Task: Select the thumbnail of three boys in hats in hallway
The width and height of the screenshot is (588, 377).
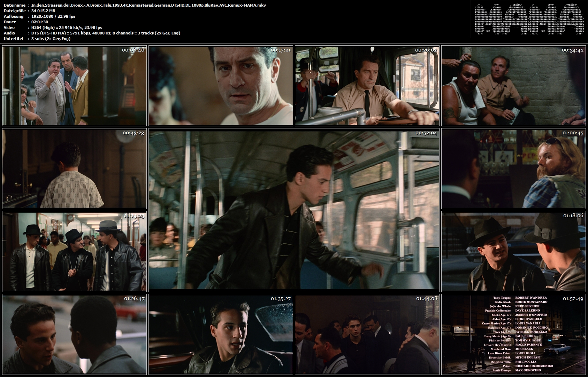Action: point(74,251)
